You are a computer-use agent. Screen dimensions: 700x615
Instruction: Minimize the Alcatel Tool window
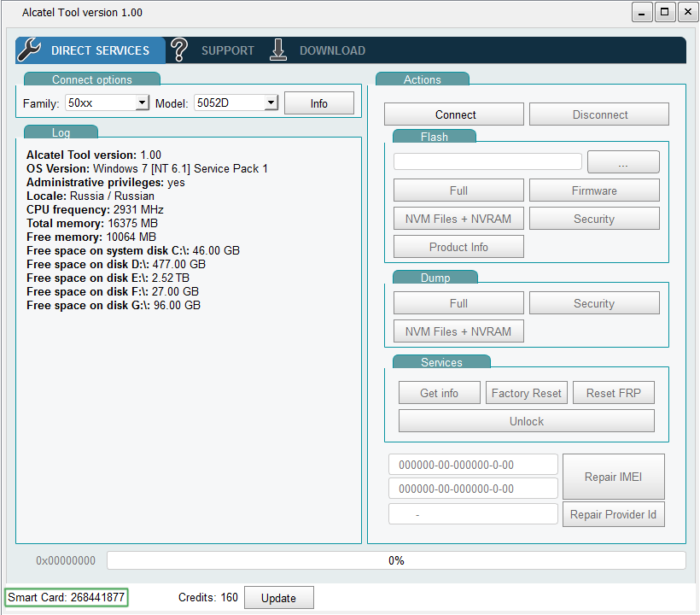(x=642, y=12)
